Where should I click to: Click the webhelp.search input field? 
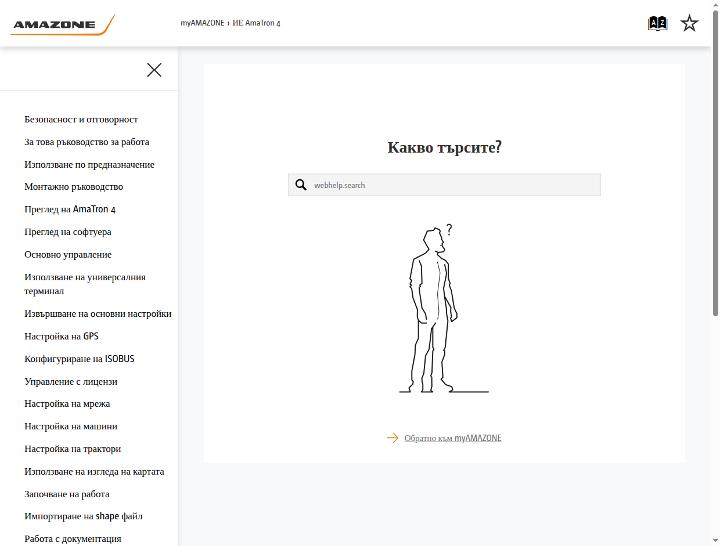pos(444,185)
